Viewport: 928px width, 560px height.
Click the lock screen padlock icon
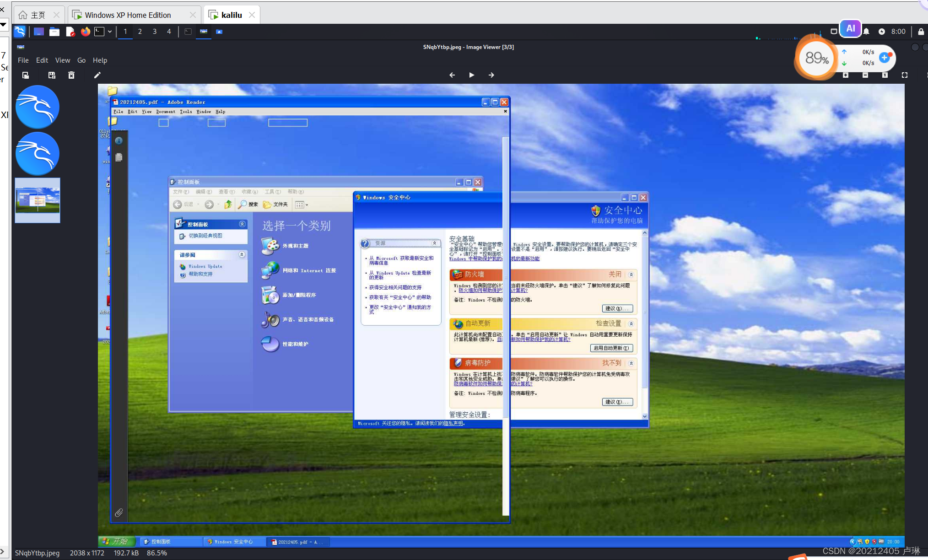click(921, 32)
